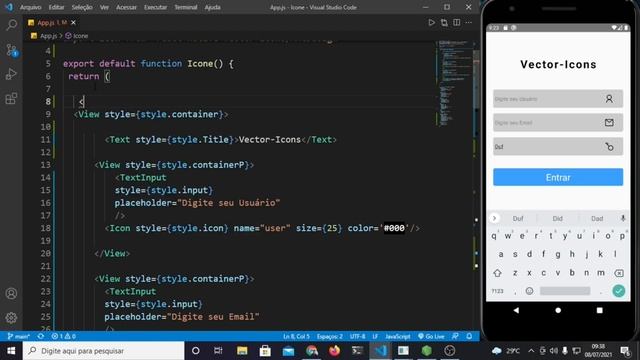This screenshot has width=640, height=360.
Task: Select JavaScript language mode
Action: click(398, 336)
